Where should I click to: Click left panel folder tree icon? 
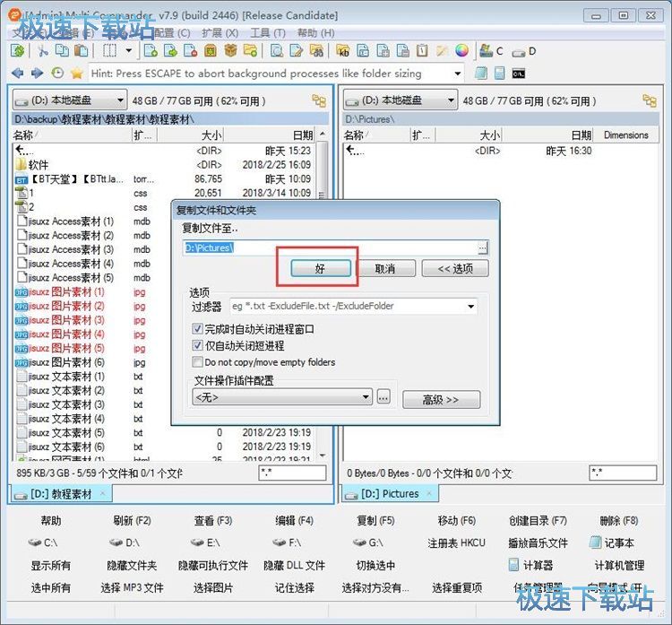319,100
